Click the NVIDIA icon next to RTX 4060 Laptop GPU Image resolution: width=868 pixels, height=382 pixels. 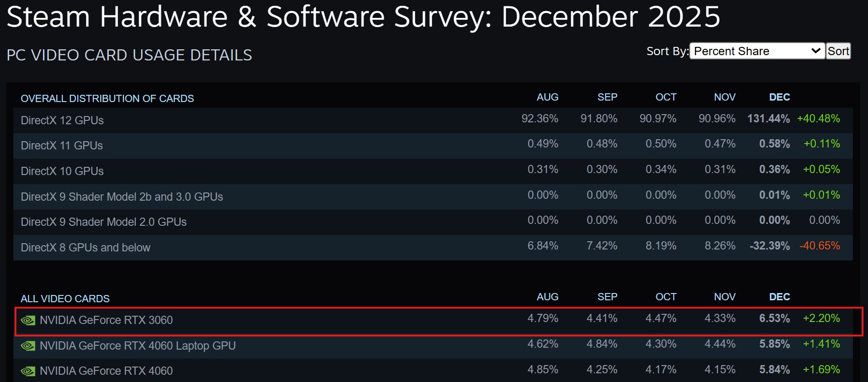pos(29,346)
